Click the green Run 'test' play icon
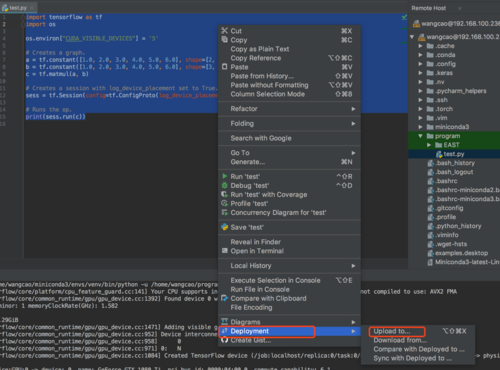Viewport: 500px width, 370px height. coord(225,176)
